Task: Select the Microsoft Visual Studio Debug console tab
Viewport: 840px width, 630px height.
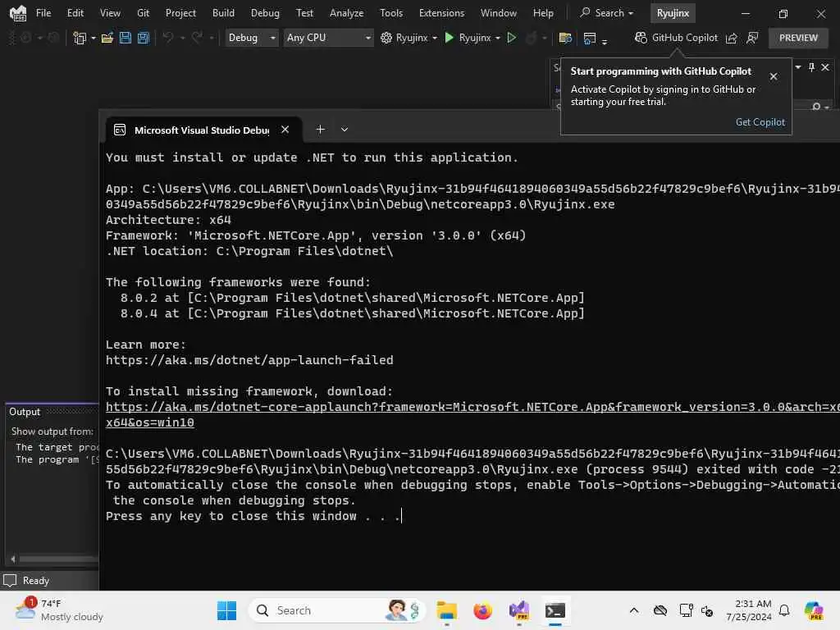Action: point(202,130)
